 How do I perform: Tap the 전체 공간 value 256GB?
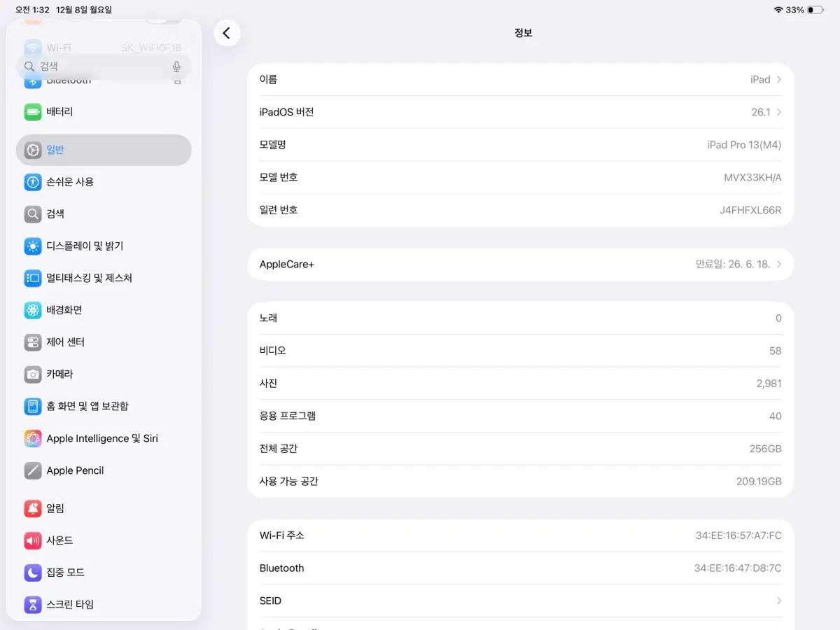[x=765, y=449]
